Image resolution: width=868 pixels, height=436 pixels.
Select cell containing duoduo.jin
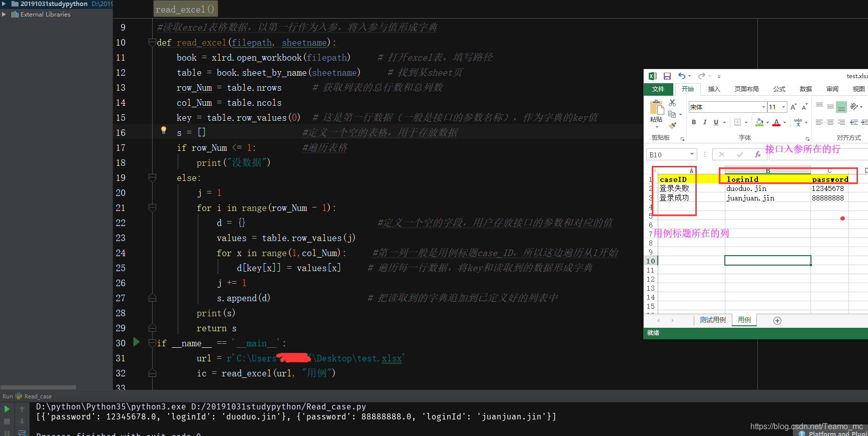coord(767,188)
